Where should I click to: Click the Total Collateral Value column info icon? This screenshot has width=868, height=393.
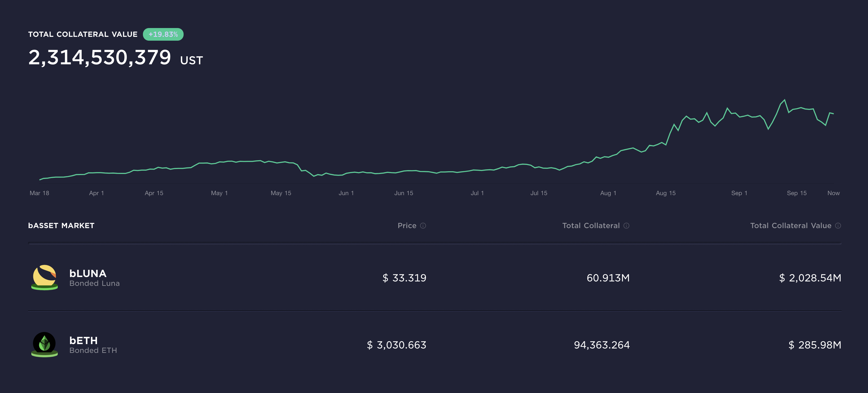pos(838,226)
